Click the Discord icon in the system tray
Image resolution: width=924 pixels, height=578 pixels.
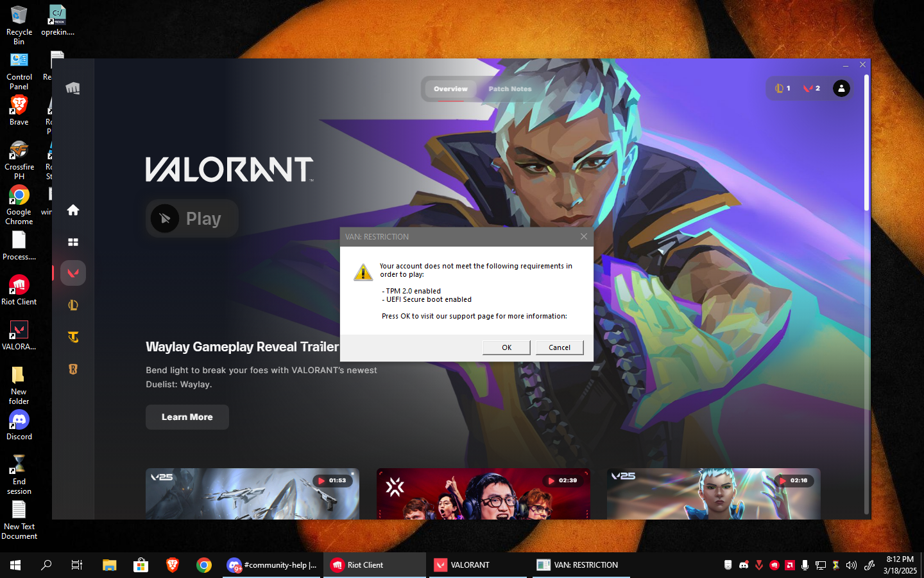click(744, 565)
